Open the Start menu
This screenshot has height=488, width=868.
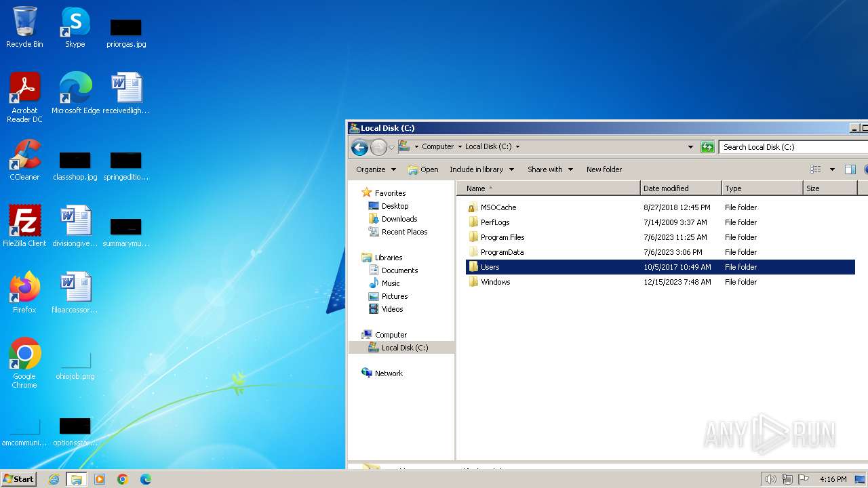[18, 479]
